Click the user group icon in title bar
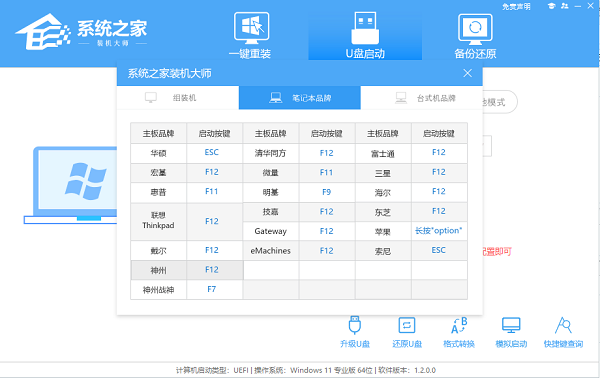The height and width of the screenshot is (378, 600). (565, 6)
